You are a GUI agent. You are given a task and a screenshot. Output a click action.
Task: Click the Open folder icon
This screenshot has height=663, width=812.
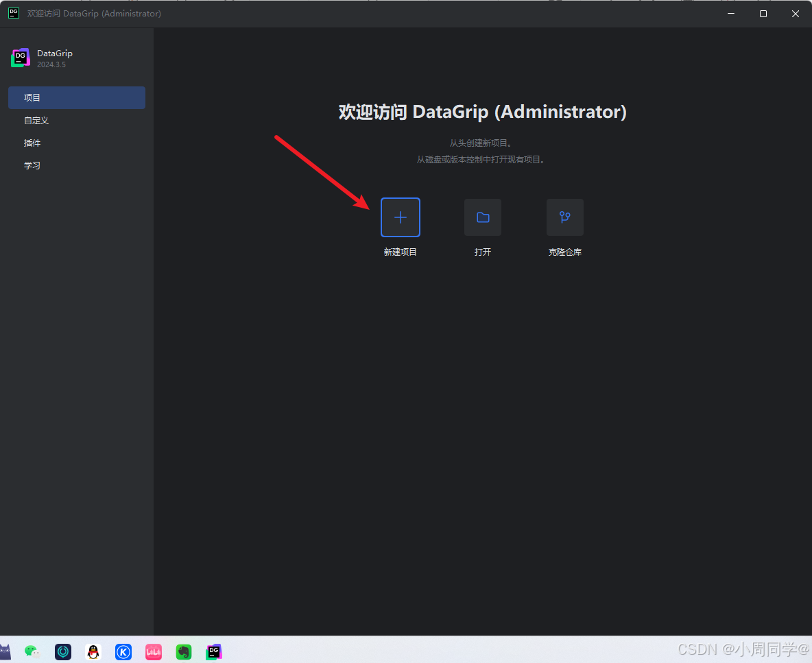(483, 217)
